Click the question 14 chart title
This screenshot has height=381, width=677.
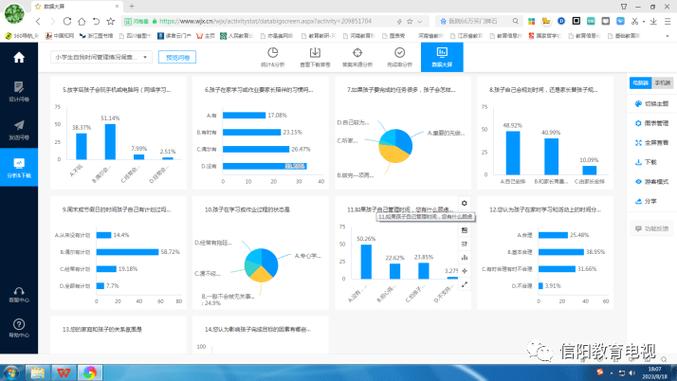pos(258,329)
